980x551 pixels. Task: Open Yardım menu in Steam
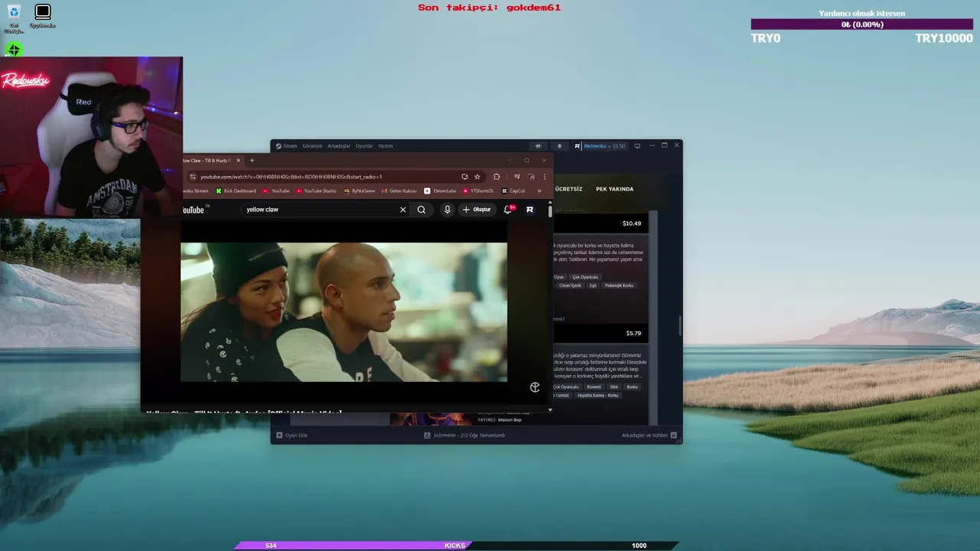point(385,146)
